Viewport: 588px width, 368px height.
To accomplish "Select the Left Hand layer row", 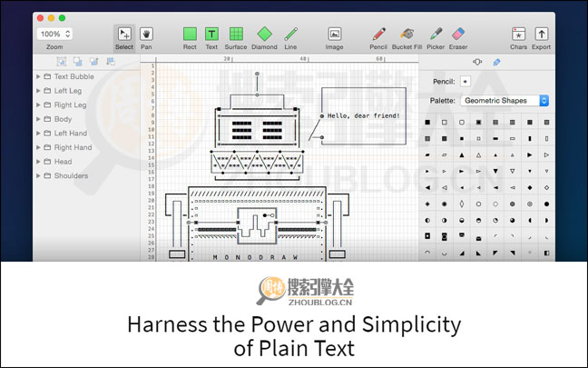I will (x=86, y=134).
